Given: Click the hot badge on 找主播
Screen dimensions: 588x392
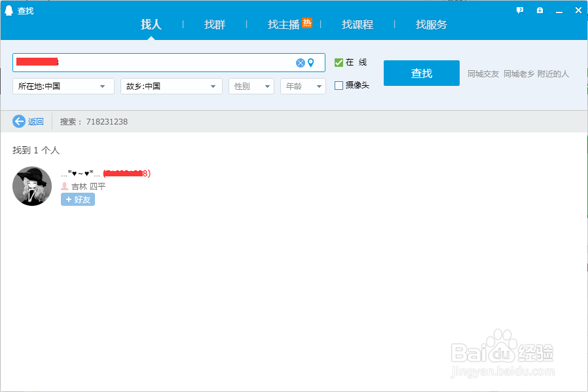Looking at the screenshot, I should click(307, 23).
